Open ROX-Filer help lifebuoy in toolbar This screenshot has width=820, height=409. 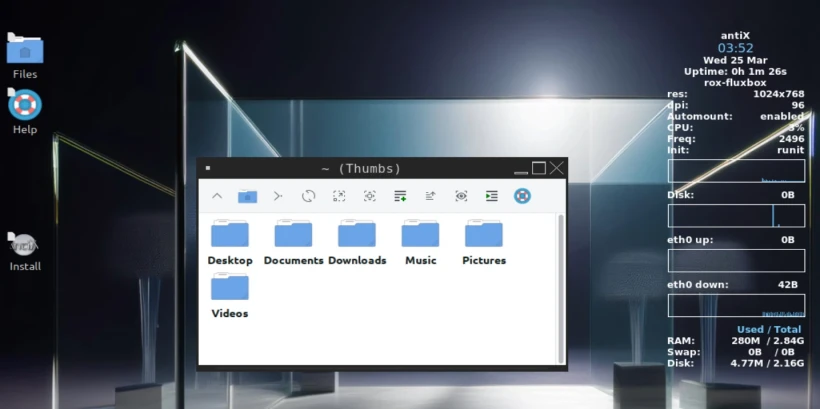pyautogui.click(x=522, y=196)
